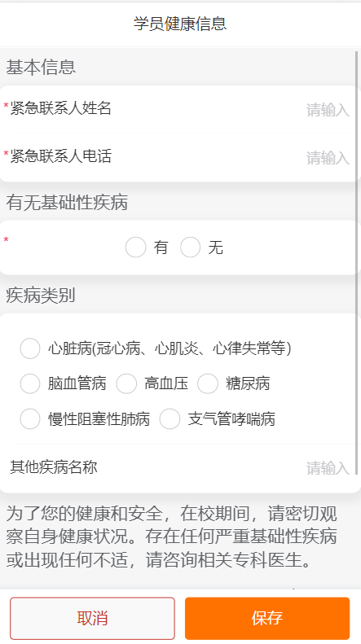Click the 取消 button
This screenshot has width=361, height=644.
(x=93, y=618)
